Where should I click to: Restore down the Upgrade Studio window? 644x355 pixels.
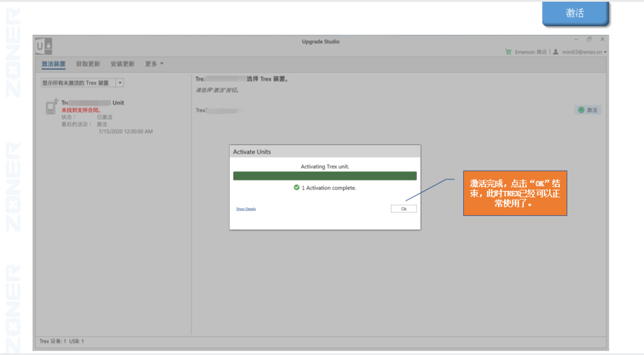[x=589, y=39]
